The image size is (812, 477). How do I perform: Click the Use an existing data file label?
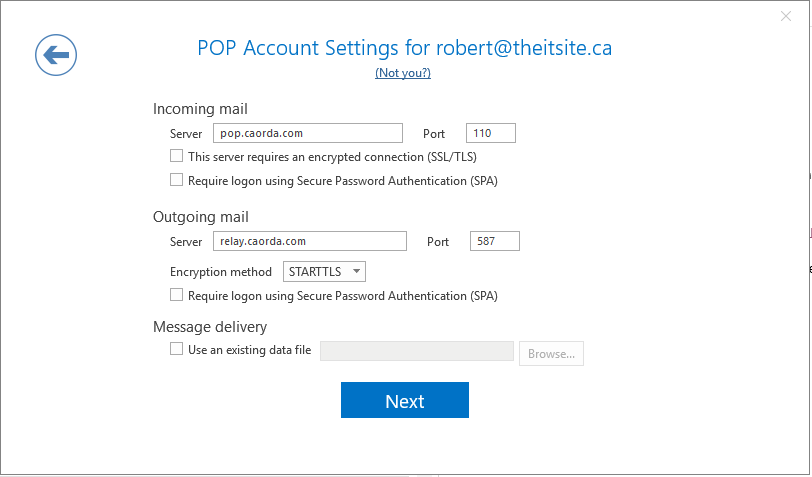[250, 350]
